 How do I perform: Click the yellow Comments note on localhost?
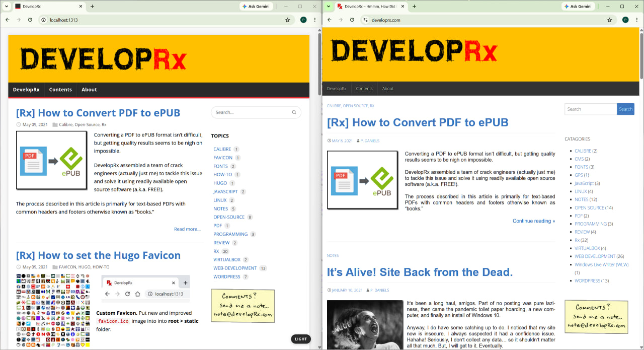(x=243, y=306)
